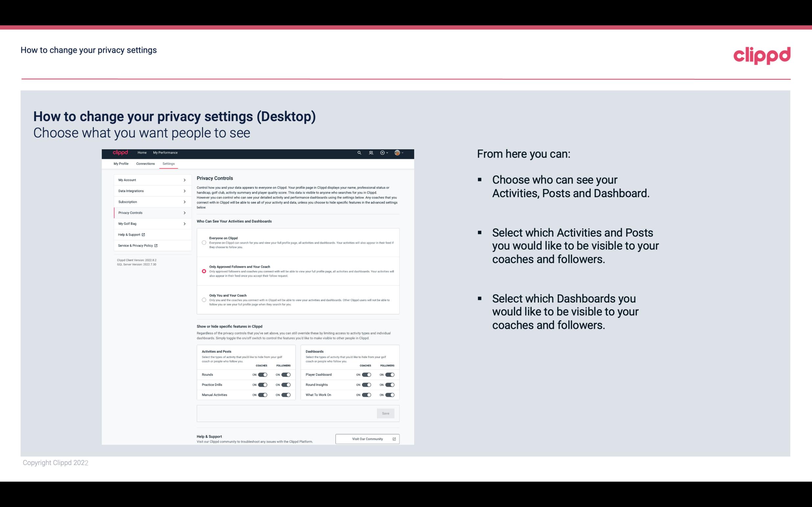Screen dimensions: 812x507
Task: Toggle Rounds ON for Followers
Action: click(x=286, y=374)
